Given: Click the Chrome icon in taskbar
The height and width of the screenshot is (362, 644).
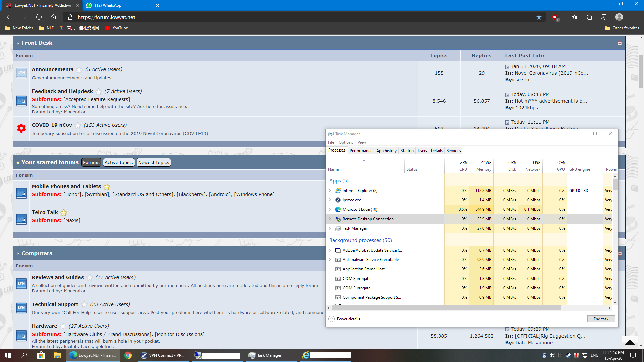Looking at the screenshot, I should [128, 355].
